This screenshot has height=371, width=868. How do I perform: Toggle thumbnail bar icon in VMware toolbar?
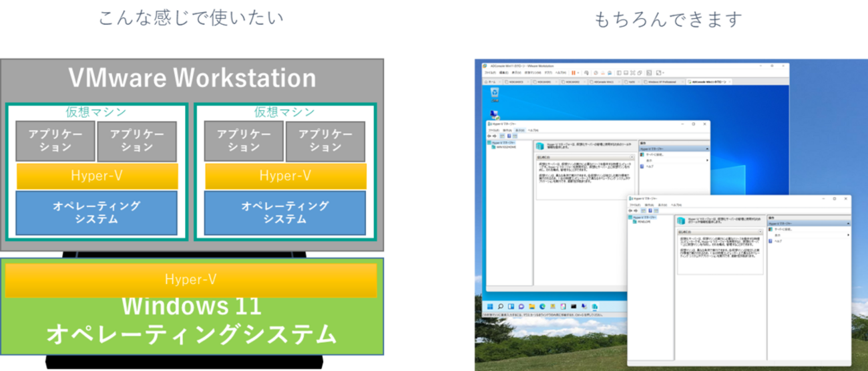click(626, 73)
